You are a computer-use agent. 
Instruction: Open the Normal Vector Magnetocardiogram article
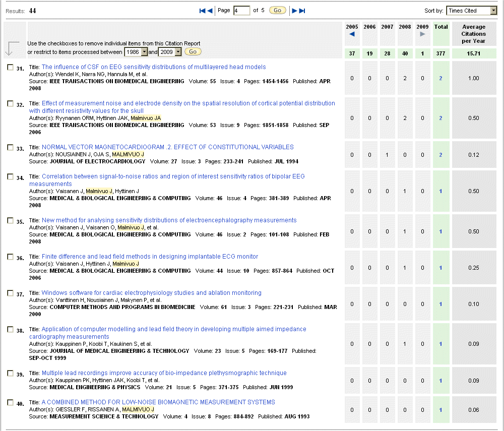[167, 147]
